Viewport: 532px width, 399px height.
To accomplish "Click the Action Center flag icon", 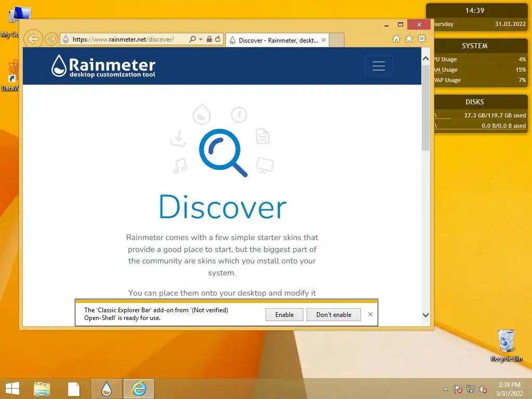I will click(x=458, y=389).
